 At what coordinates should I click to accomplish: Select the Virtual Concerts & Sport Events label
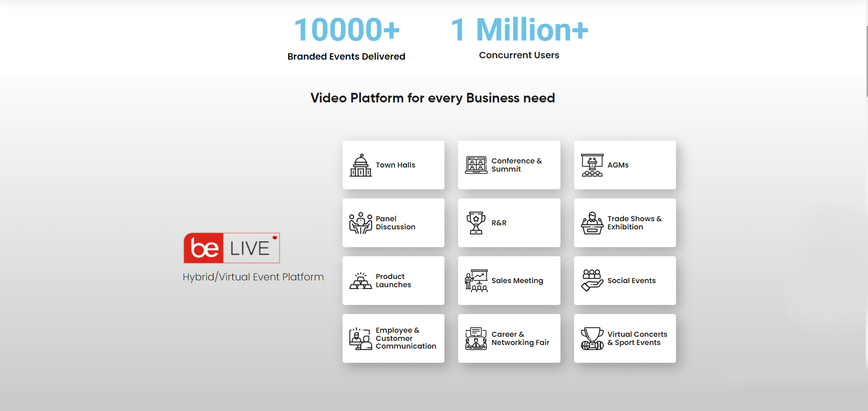pyautogui.click(x=637, y=339)
